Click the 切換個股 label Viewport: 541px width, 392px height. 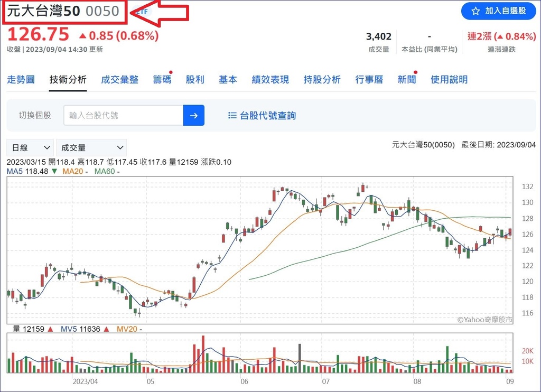pyautogui.click(x=35, y=115)
